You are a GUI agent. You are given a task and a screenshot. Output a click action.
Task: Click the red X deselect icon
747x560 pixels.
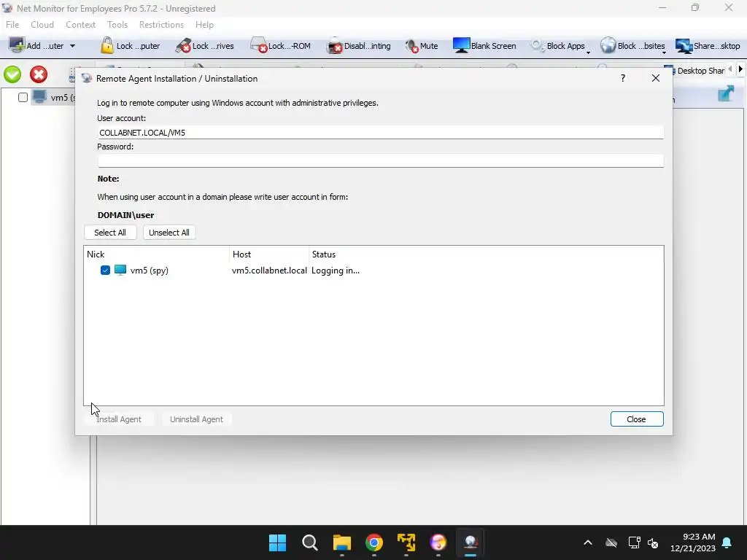point(39,74)
